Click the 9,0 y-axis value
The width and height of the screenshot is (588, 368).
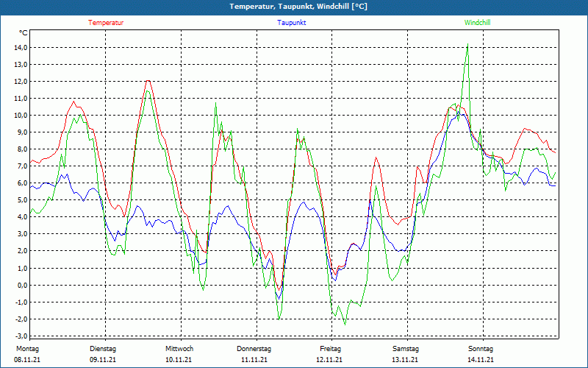pyautogui.click(x=21, y=132)
